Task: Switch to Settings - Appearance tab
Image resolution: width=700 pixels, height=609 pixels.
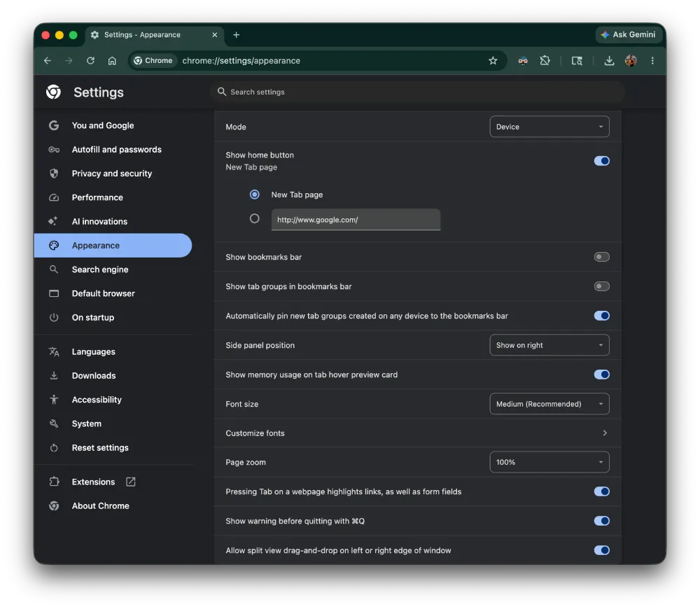Action: click(x=154, y=35)
